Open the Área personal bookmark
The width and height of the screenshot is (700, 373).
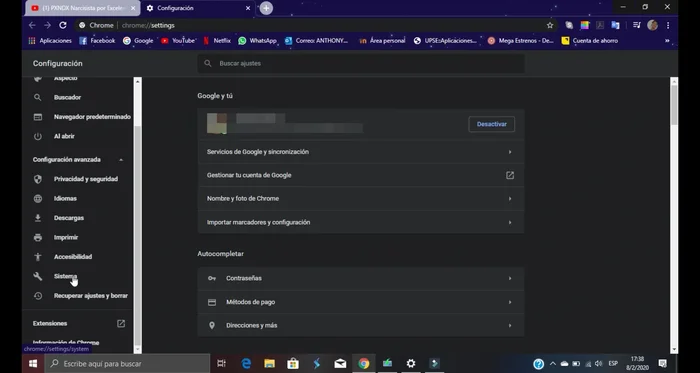tap(382, 41)
